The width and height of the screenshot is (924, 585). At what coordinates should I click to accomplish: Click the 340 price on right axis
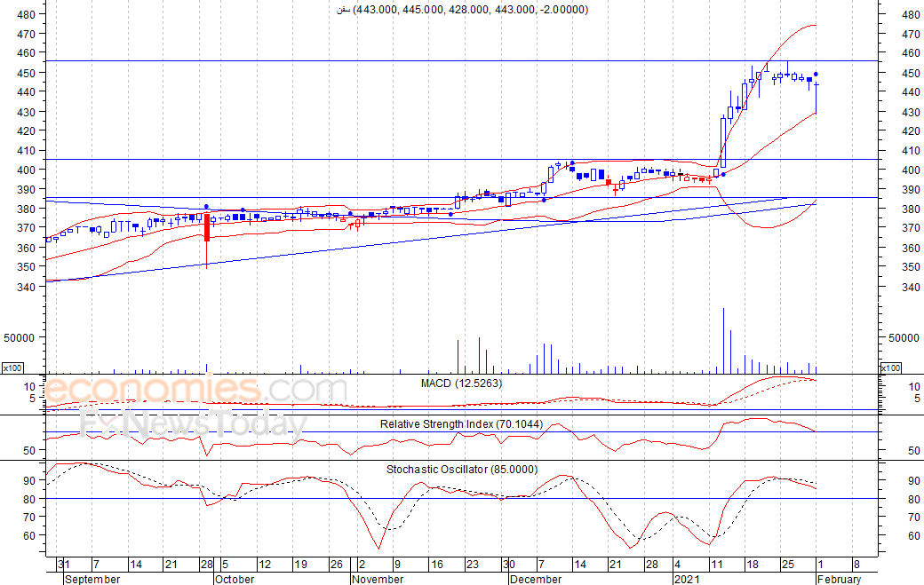[911, 288]
